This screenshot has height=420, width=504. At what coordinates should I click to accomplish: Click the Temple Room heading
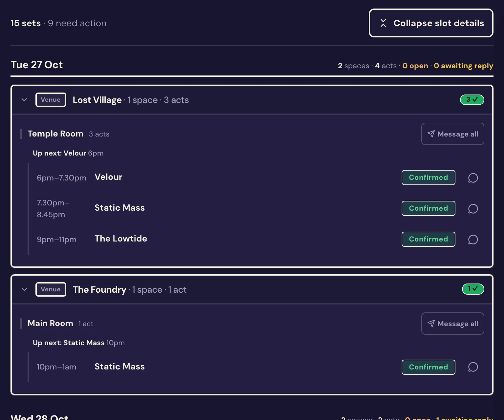coord(55,134)
